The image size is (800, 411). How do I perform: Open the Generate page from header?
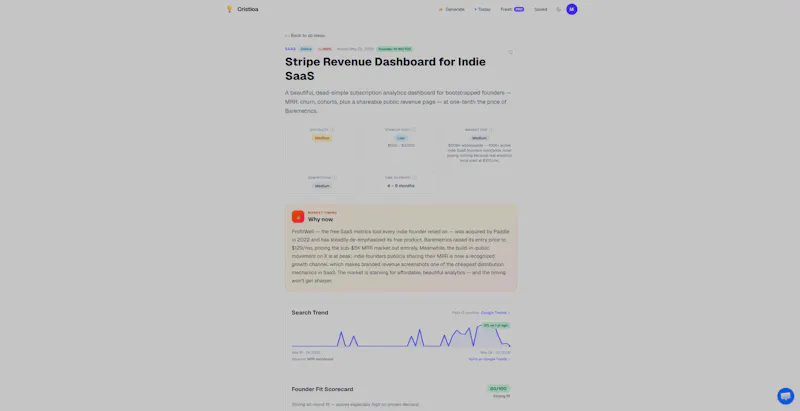(452, 9)
